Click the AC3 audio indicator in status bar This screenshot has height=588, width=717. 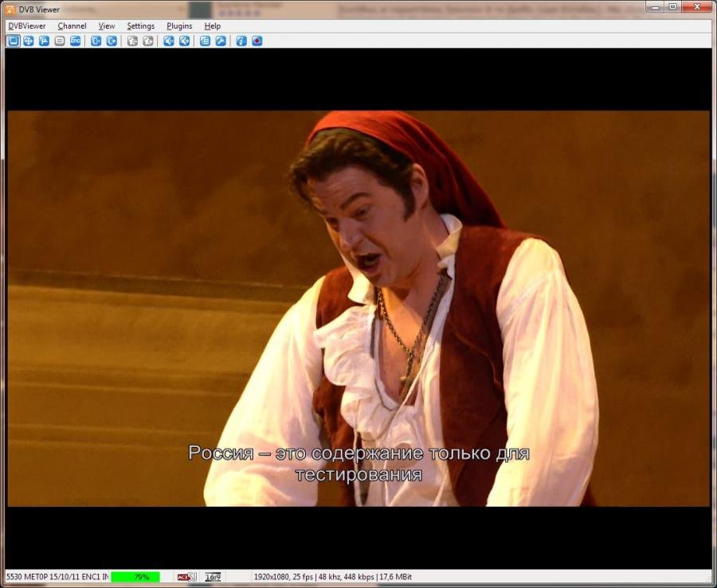click(186, 577)
